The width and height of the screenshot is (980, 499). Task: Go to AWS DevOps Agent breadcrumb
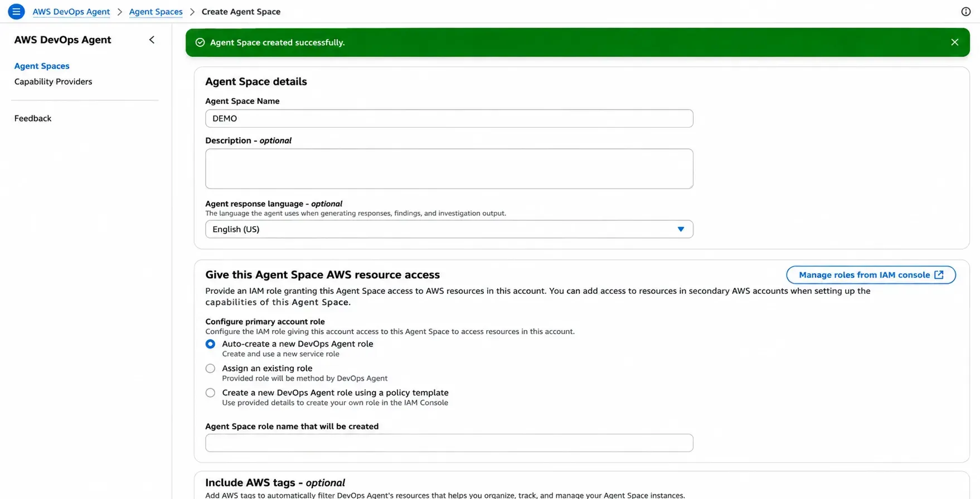point(71,12)
